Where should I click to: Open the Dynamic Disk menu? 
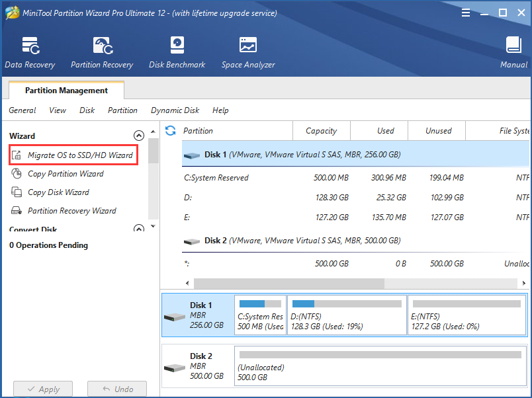pyautogui.click(x=175, y=110)
